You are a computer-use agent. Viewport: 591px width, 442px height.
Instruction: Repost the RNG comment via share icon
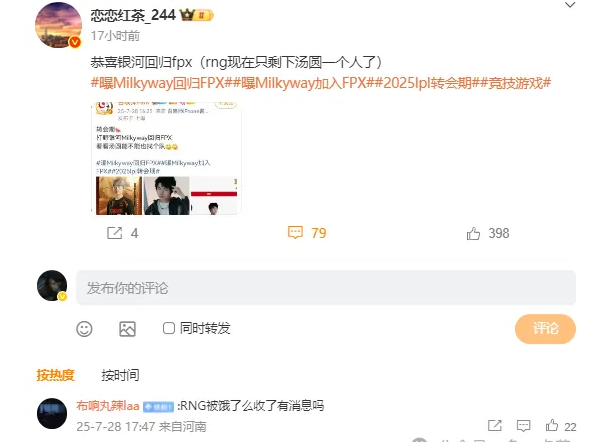(495, 425)
